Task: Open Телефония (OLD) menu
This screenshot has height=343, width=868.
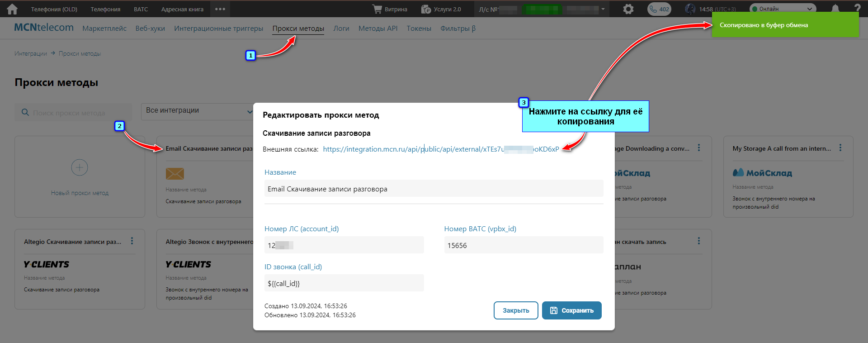Action: click(54, 9)
